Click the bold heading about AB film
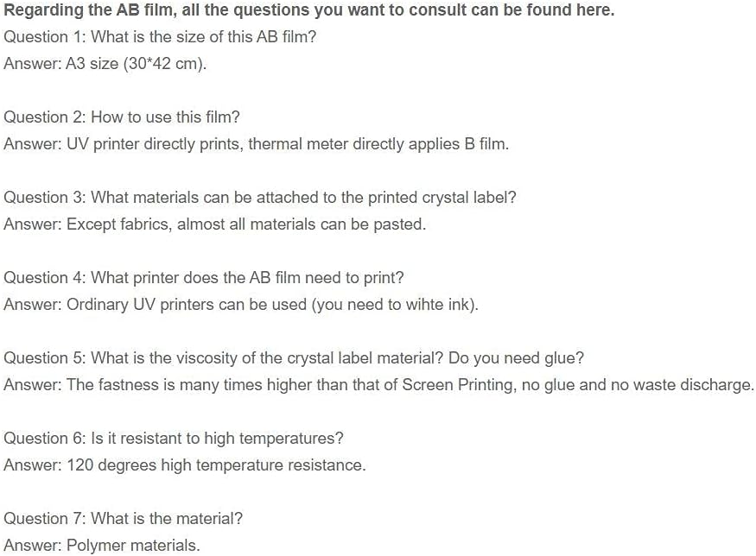Screen dimensions: 756x556 (x=309, y=10)
